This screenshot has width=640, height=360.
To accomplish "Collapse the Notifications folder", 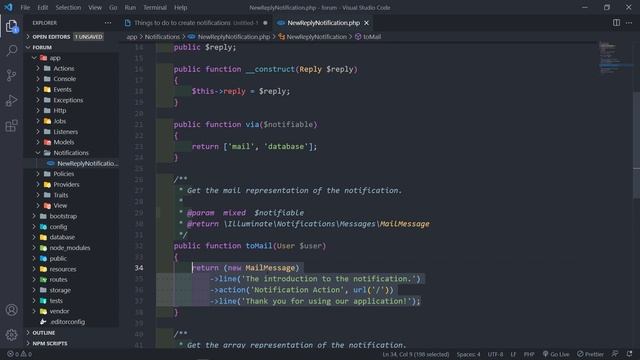I will pyautogui.click(x=71, y=153).
